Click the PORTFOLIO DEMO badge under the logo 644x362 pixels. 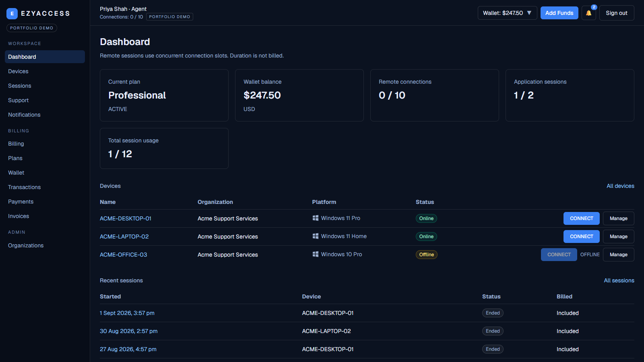pos(32,28)
